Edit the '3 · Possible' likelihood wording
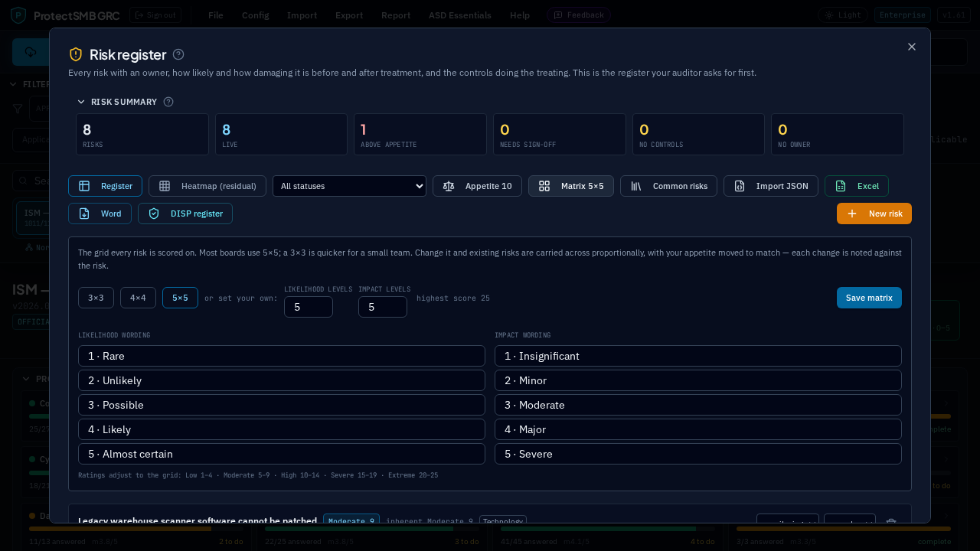The width and height of the screenshot is (980, 551). coord(282,405)
